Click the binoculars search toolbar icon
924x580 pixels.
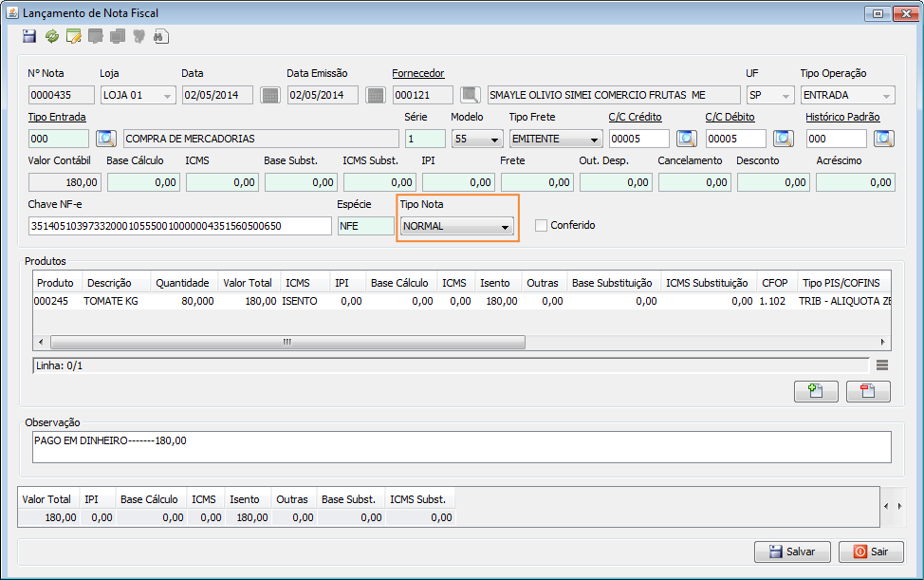[x=160, y=37]
